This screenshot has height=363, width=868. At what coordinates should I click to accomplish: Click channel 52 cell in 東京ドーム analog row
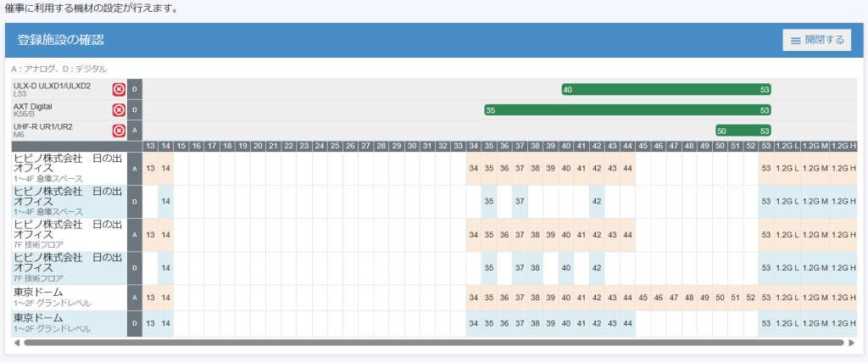pyautogui.click(x=750, y=298)
